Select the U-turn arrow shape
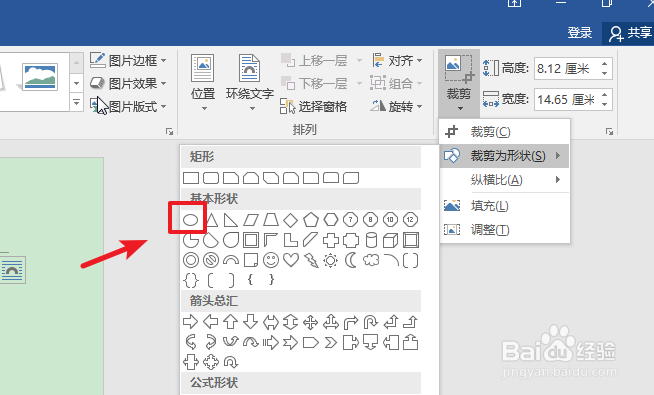The width and height of the screenshot is (654, 395). point(370,322)
